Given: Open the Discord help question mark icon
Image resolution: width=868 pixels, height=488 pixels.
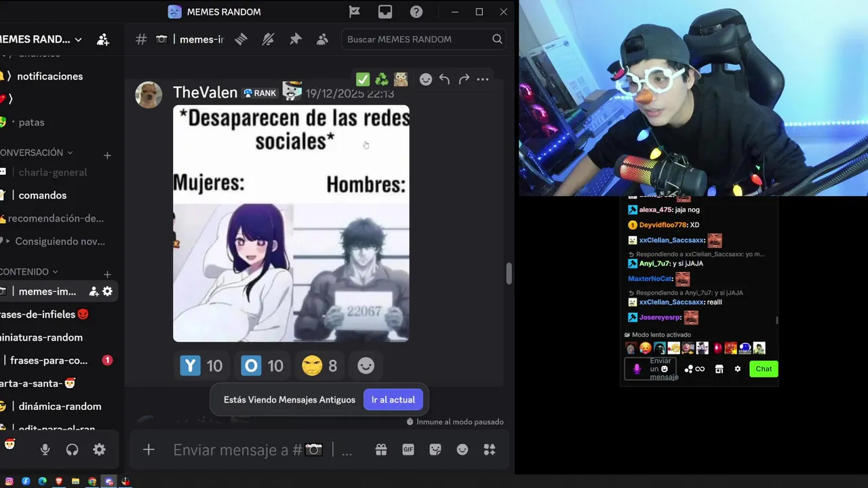Looking at the screenshot, I should pyautogui.click(x=416, y=12).
